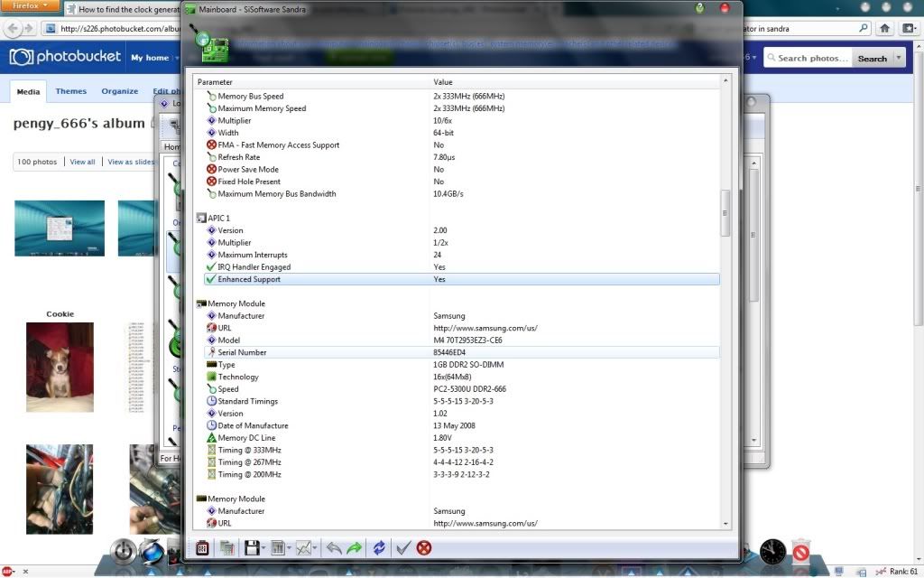The width and height of the screenshot is (924, 578).
Task: Click the analog clock in the dock
Action: coord(772,550)
